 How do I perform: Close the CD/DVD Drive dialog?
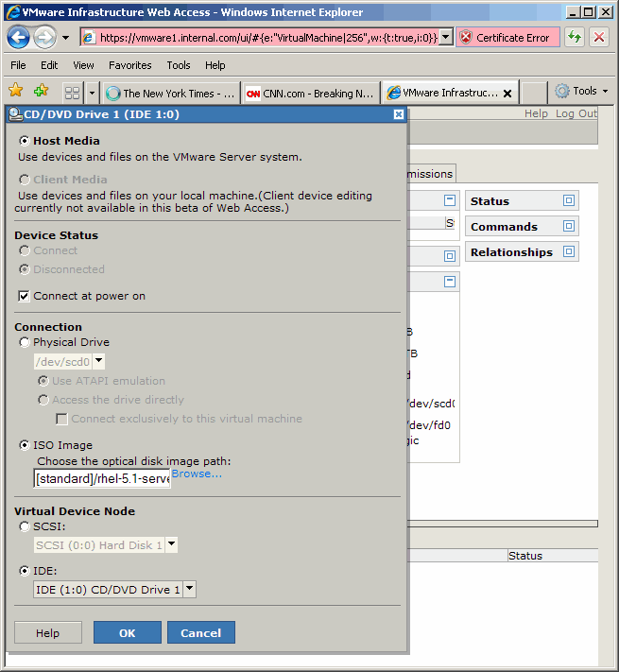click(x=398, y=114)
